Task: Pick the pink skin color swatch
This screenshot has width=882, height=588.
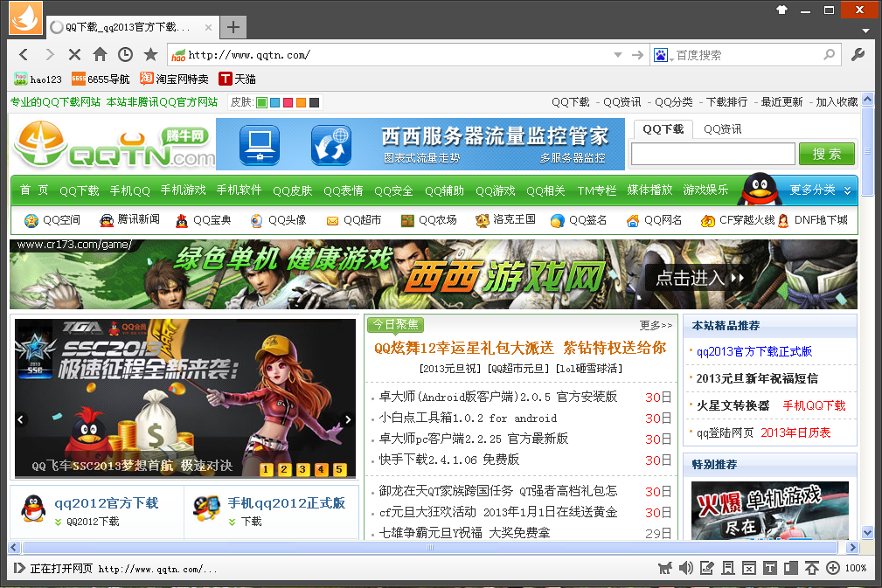Action: 288,102
